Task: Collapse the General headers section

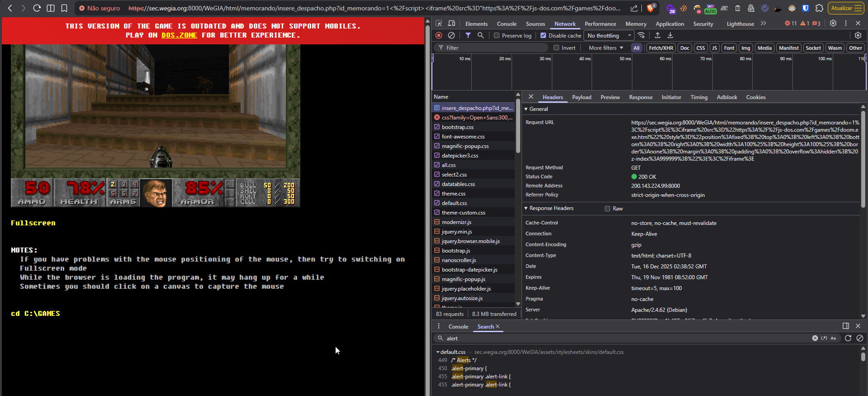Action: pyautogui.click(x=526, y=109)
